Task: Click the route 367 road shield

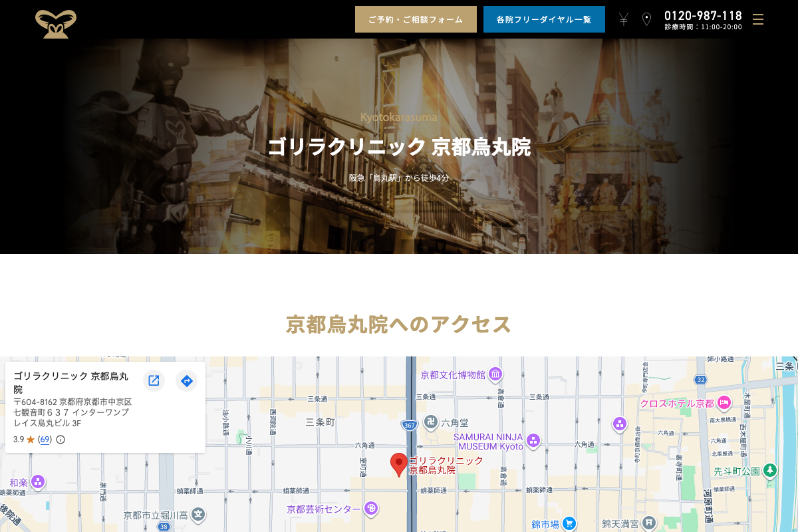Action: pyautogui.click(x=408, y=424)
